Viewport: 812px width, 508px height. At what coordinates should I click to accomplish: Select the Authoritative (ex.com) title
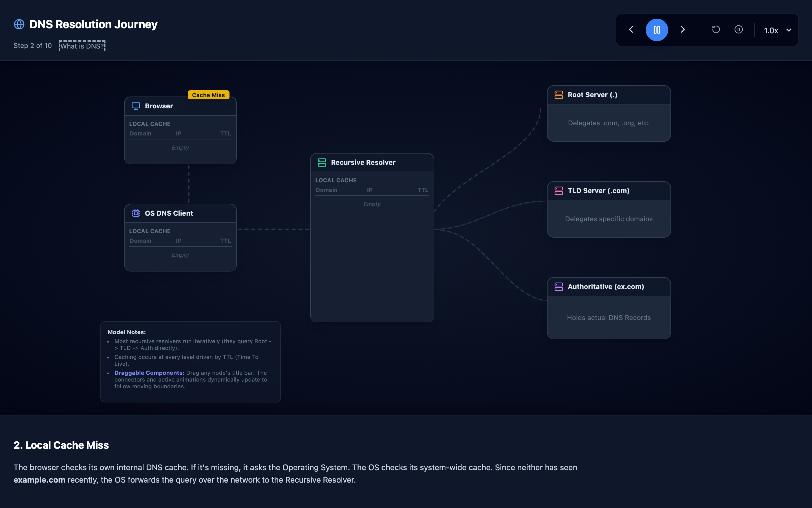pyautogui.click(x=606, y=286)
